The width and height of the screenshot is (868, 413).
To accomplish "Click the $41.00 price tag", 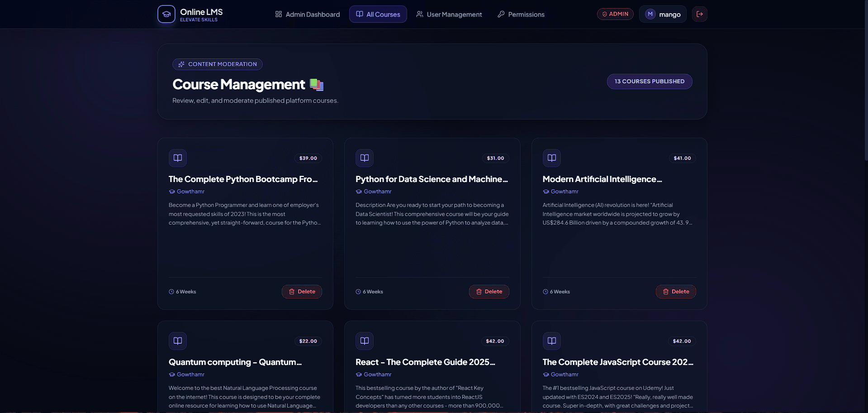I will pyautogui.click(x=682, y=158).
